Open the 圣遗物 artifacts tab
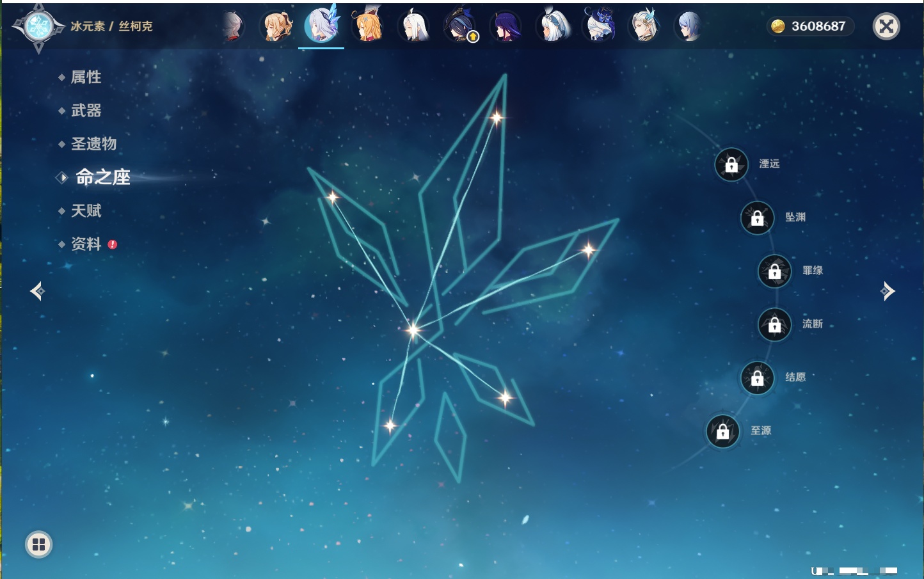This screenshot has height=579, width=924. point(93,144)
